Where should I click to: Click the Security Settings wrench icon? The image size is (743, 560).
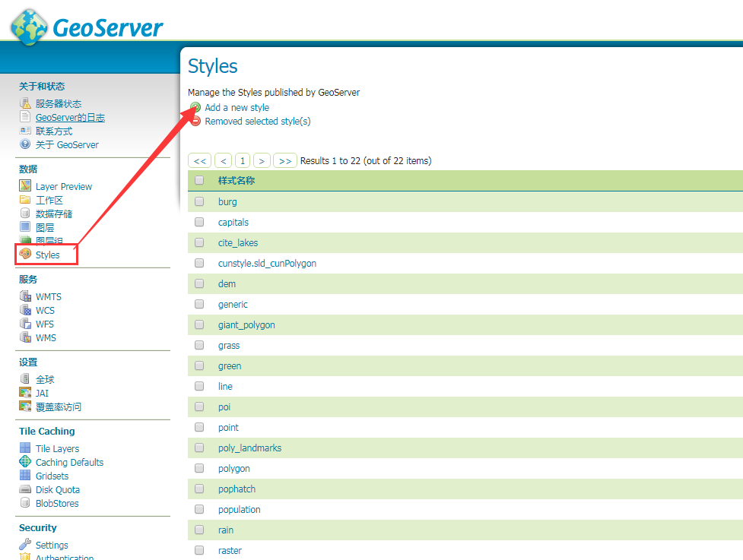pyautogui.click(x=25, y=544)
